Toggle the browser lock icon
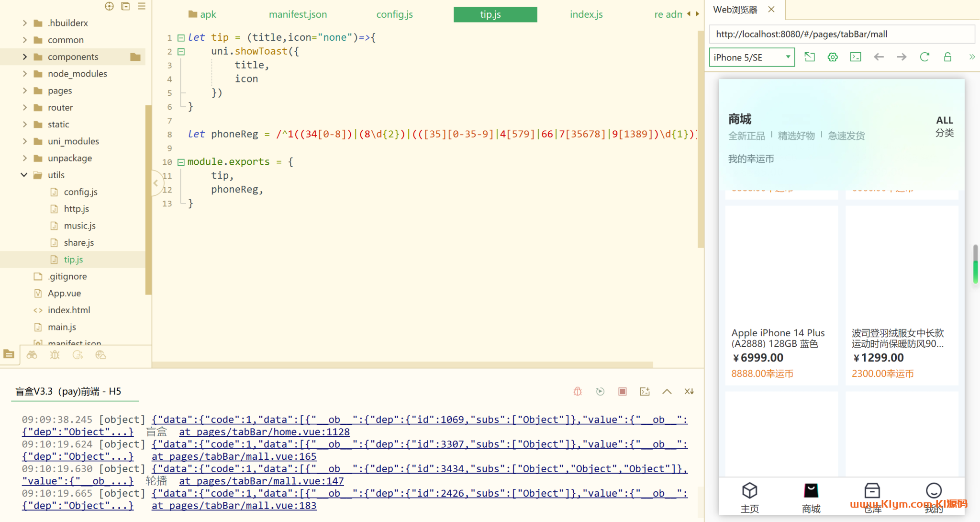Image resolution: width=980 pixels, height=522 pixels. [947, 57]
